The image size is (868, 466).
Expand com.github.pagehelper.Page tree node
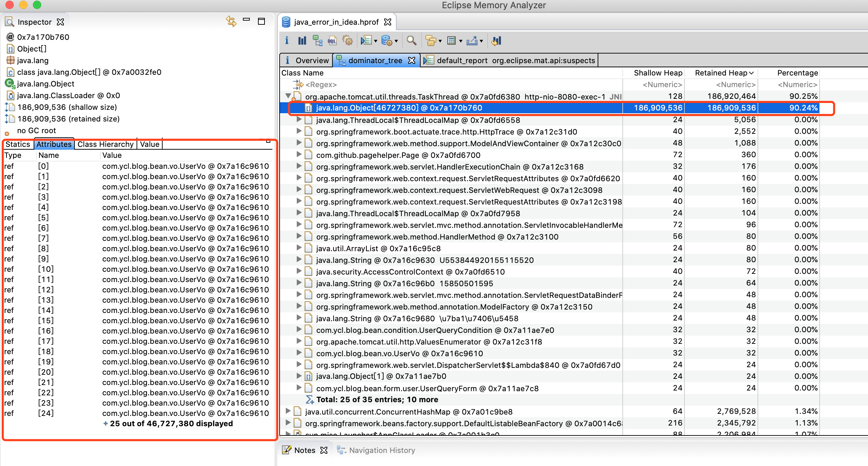click(299, 154)
